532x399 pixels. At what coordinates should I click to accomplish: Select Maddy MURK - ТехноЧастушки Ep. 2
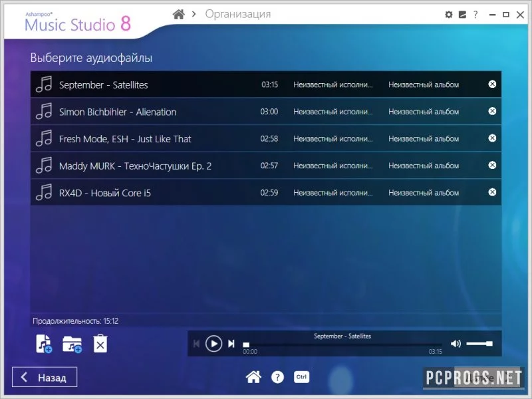pyautogui.click(x=135, y=166)
